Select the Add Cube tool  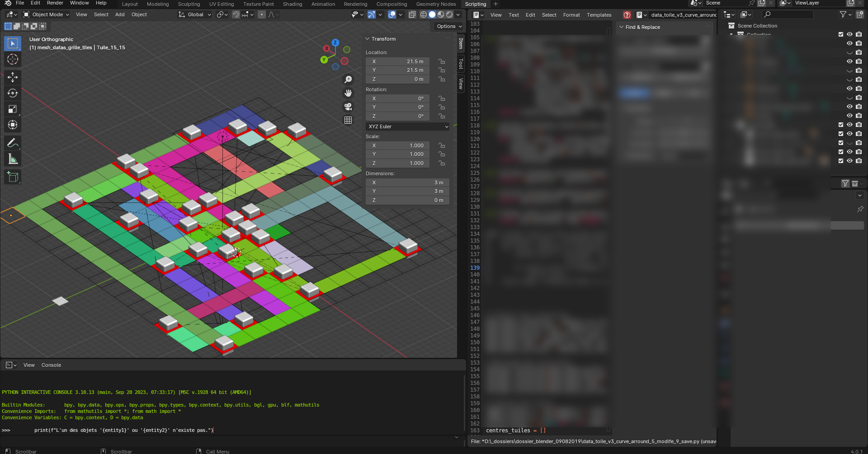click(13, 177)
